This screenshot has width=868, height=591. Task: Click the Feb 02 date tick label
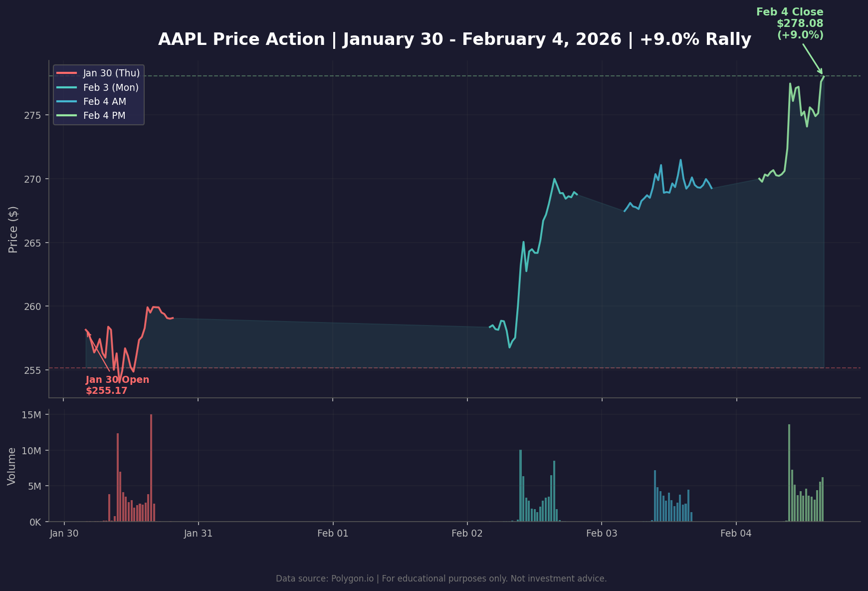[x=467, y=534]
